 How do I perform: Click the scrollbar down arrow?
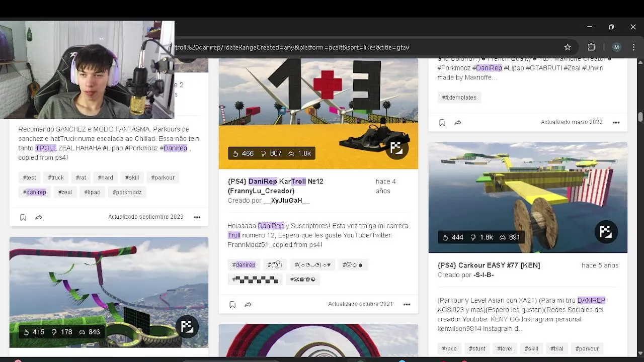click(x=640, y=353)
